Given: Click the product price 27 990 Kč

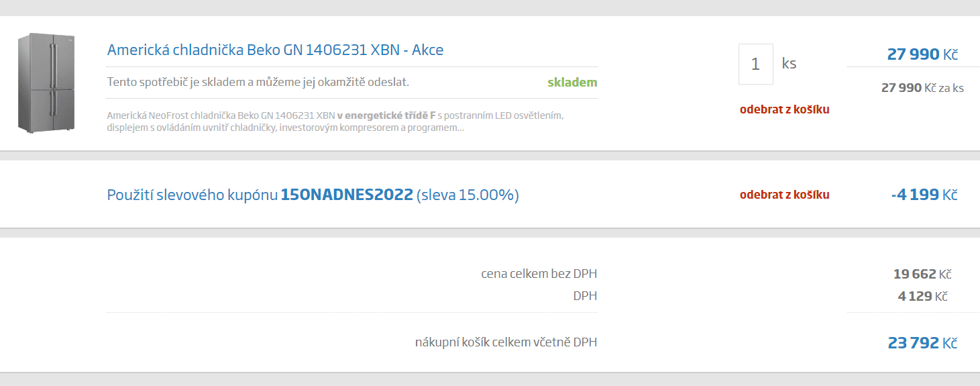Looking at the screenshot, I should coord(922,54).
